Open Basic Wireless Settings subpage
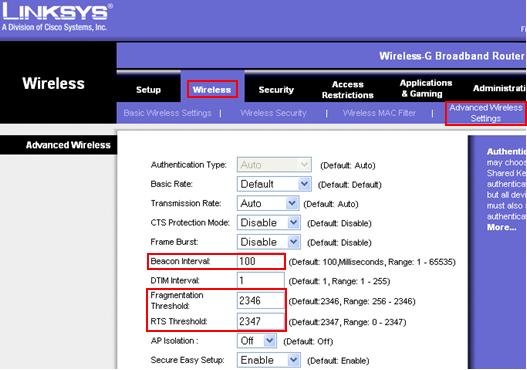The height and width of the screenshot is (370, 527). tap(167, 113)
